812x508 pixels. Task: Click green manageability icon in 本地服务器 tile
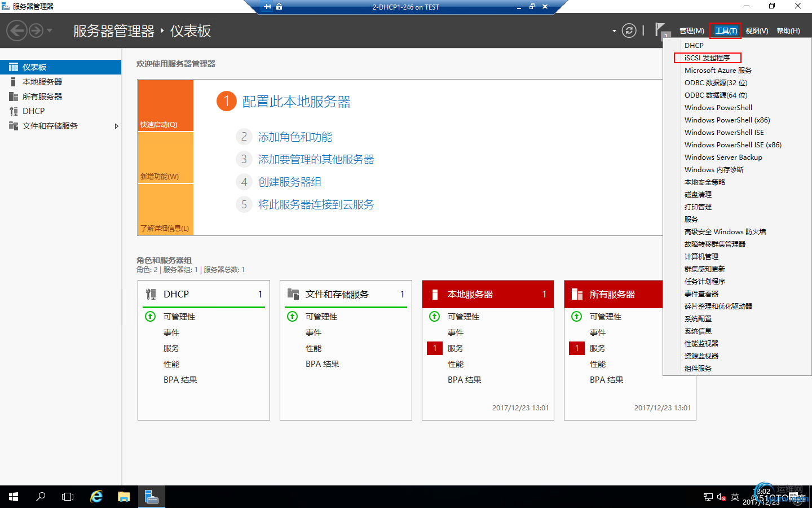[435, 317]
